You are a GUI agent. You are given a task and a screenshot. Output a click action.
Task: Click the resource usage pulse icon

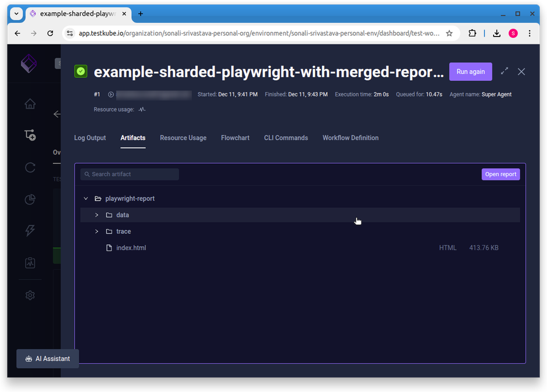[x=142, y=109]
